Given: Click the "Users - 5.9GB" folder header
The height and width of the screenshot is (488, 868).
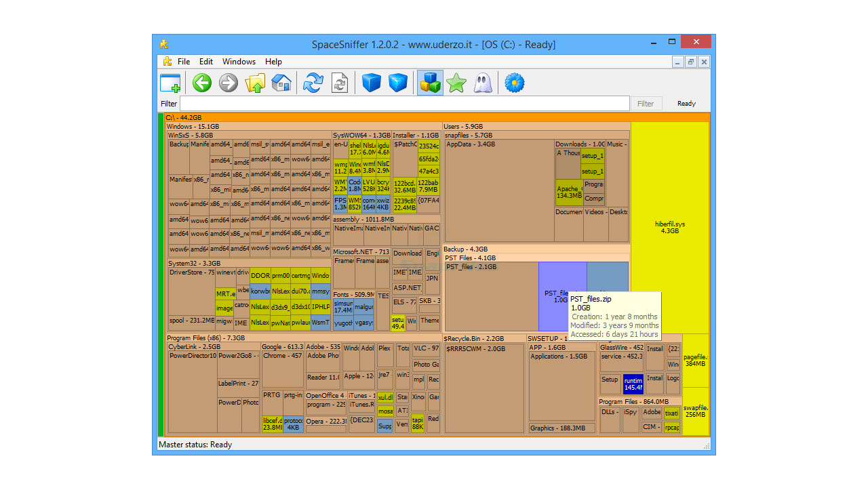Looking at the screenshot, I should click(x=536, y=126).
